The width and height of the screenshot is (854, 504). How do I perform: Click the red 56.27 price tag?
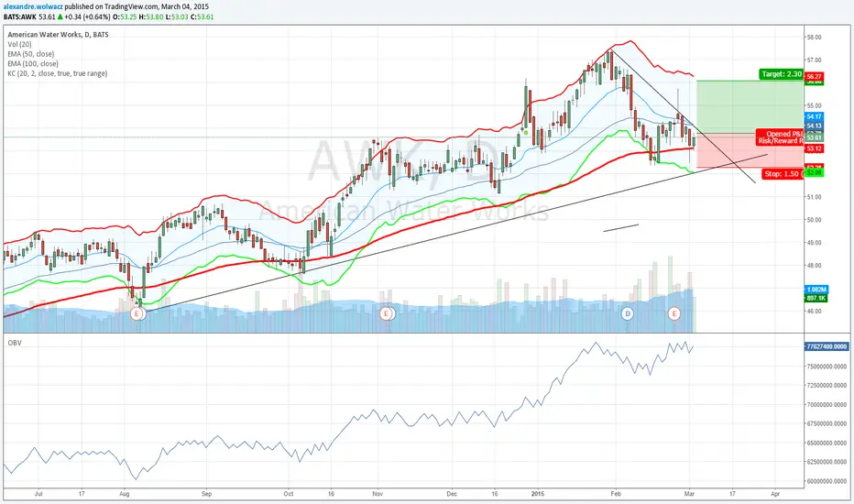point(815,77)
